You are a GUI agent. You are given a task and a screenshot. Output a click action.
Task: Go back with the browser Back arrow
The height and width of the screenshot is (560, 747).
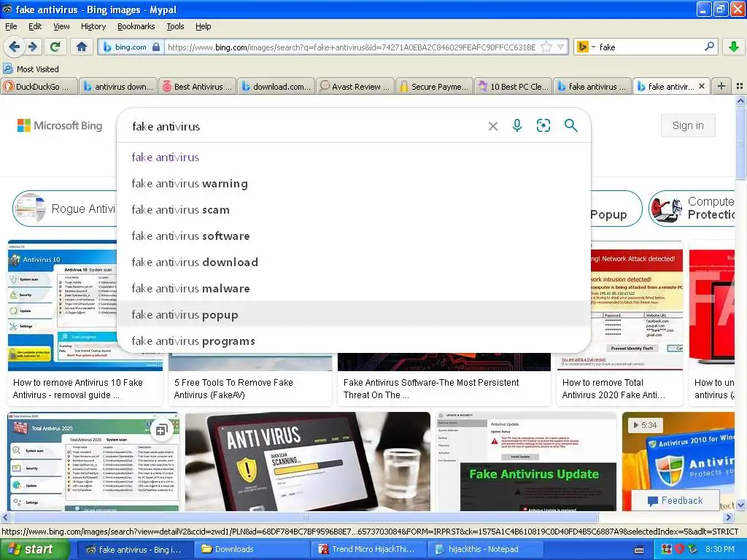[x=15, y=47]
